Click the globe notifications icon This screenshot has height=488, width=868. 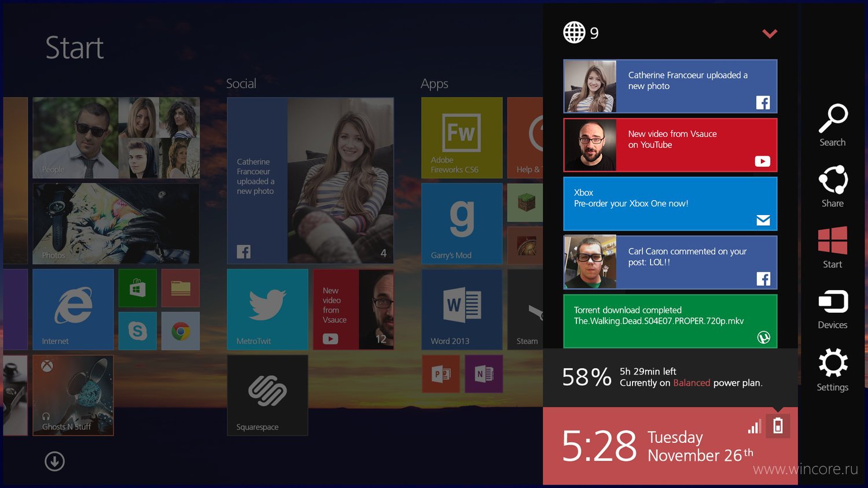[574, 32]
